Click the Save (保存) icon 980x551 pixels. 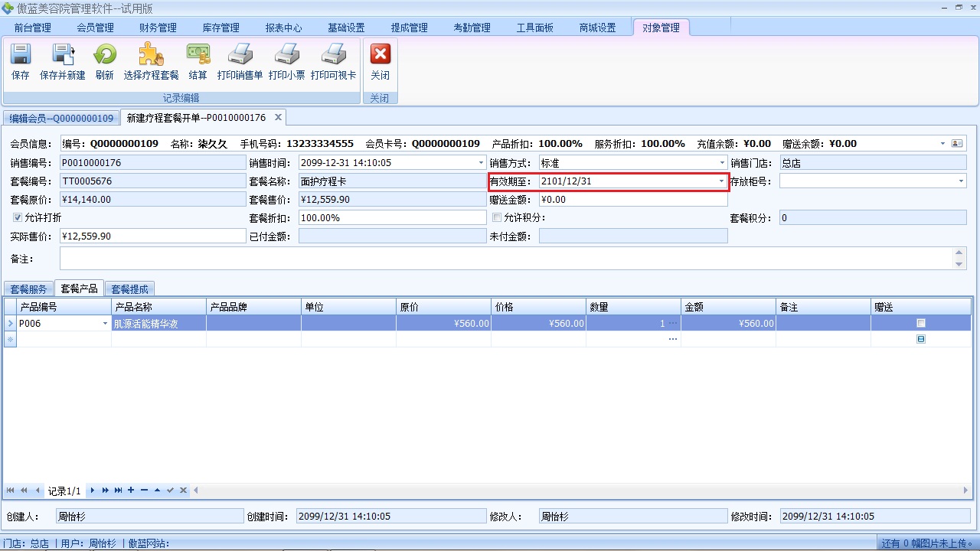[x=21, y=61]
